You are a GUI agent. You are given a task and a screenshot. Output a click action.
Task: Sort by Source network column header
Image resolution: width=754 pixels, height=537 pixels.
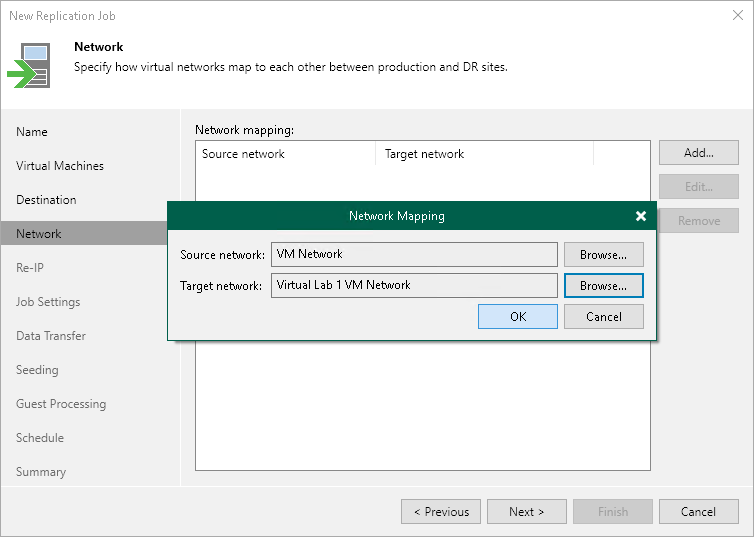pos(286,154)
